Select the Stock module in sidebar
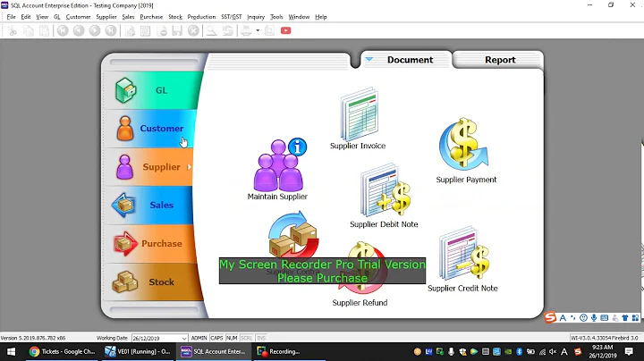The width and height of the screenshot is (644, 361). pos(152,281)
